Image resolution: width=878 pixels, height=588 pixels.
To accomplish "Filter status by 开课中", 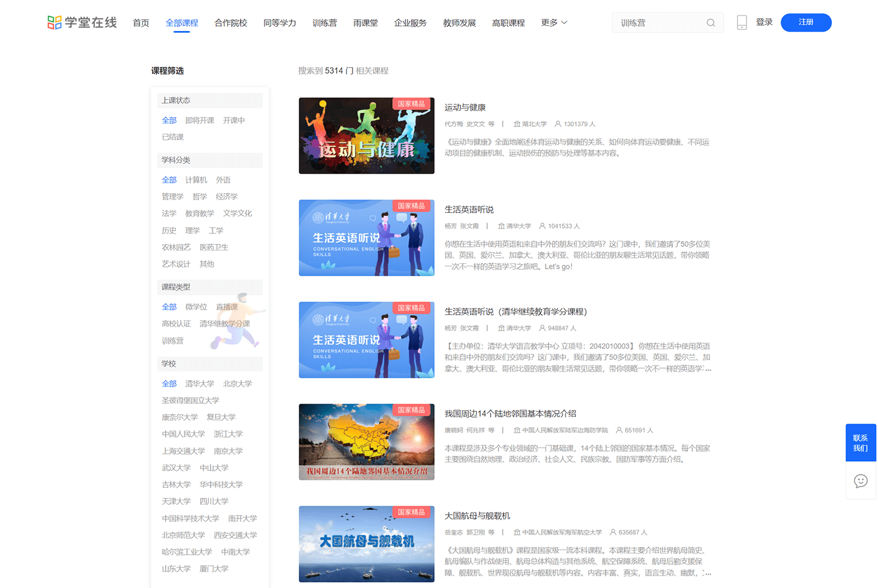I will (234, 120).
